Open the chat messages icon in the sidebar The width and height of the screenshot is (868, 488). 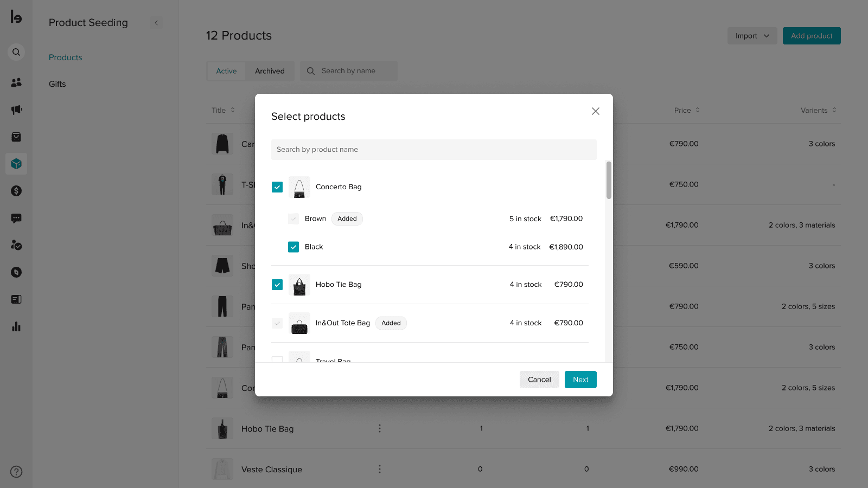tap(16, 218)
